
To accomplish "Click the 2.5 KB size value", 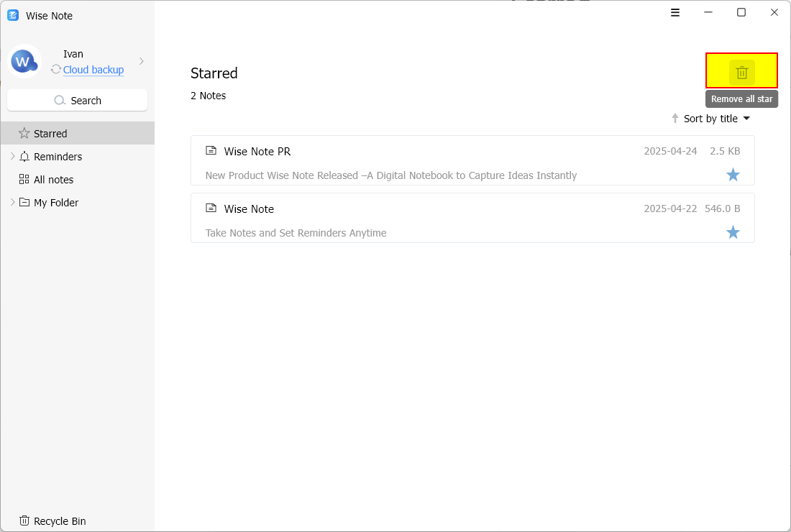I will 725,151.
